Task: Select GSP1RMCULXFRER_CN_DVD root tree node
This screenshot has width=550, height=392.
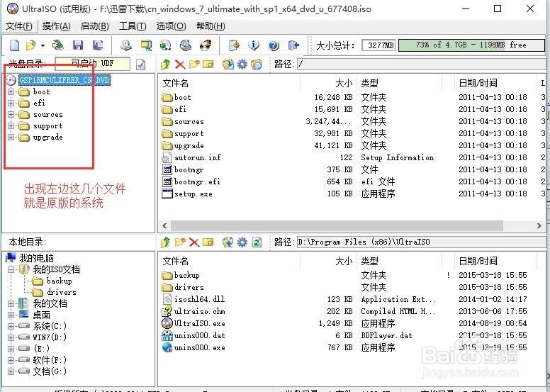Action: click(64, 80)
